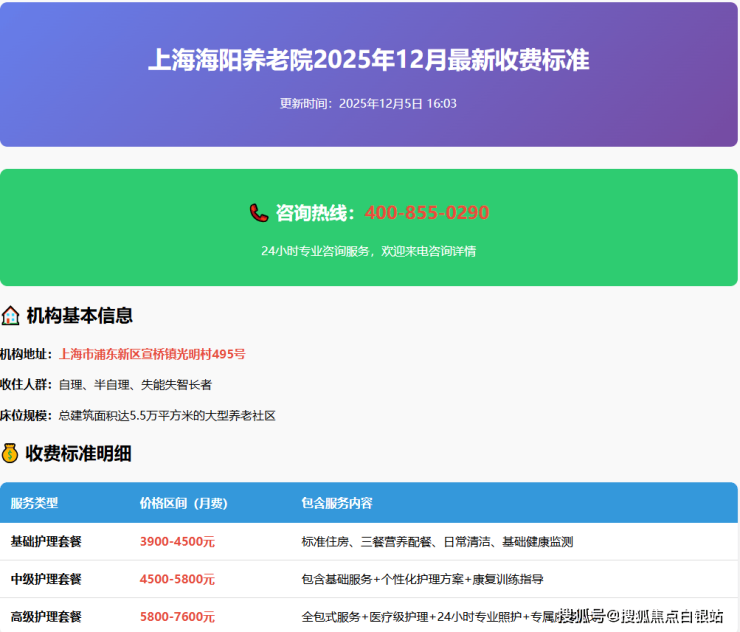Image resolution: width=740 pixels, height=632 pixels.
Task: Click the 价格区间 (月费) column header
Action: point(183,503)
